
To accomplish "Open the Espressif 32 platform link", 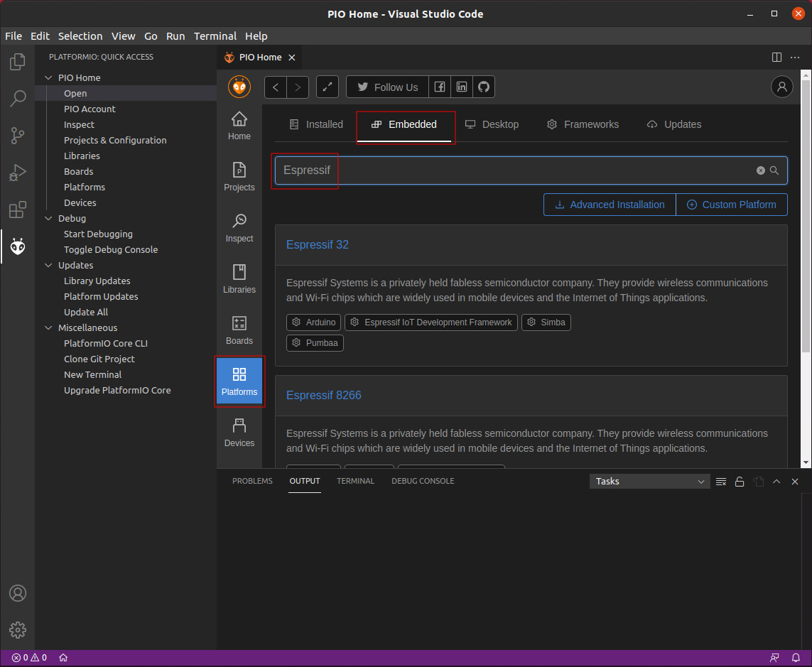I will tap(318, 245).
